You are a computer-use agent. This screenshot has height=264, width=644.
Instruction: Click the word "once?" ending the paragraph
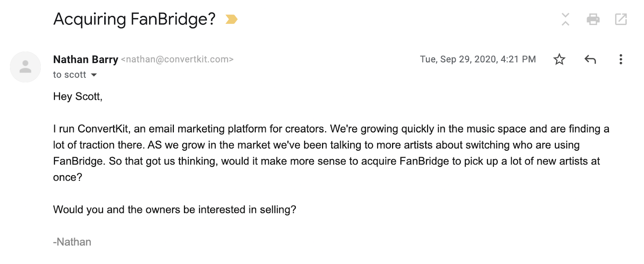pos(68,177)
